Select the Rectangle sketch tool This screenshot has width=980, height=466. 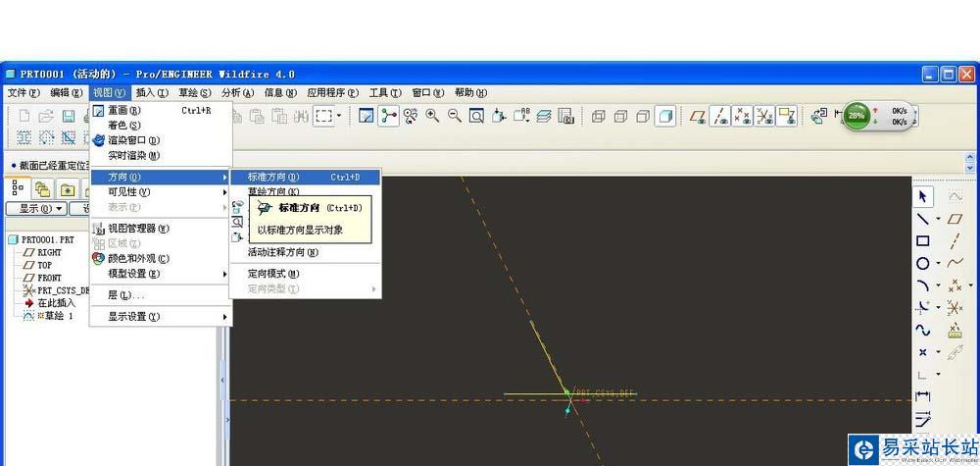point(922,240)
